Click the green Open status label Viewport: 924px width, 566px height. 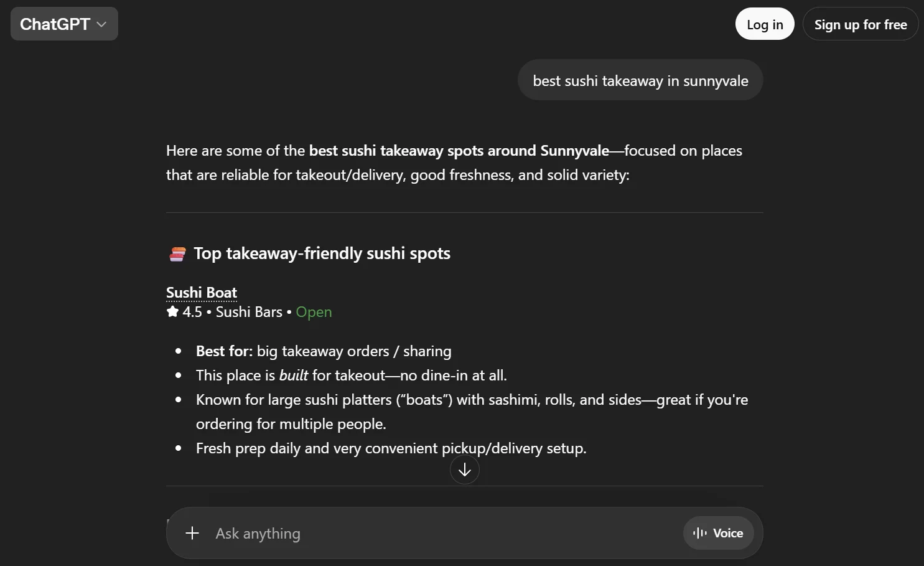pos(314,312)
